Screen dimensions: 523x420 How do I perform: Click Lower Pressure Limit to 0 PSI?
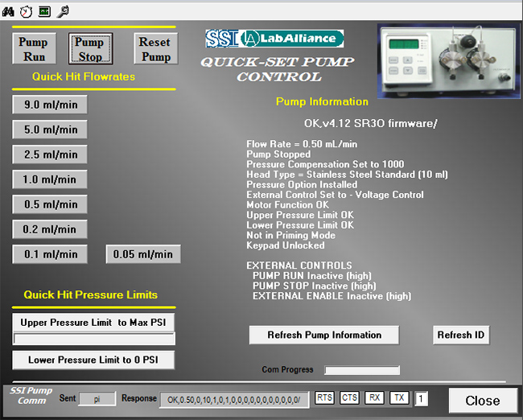point(93,360)
